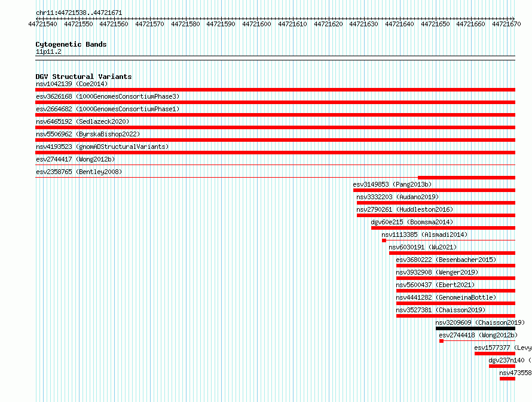This screenshot has height=402, width=532.
Task: Click red bar under dgv237n140
Action: coord(502,366)
